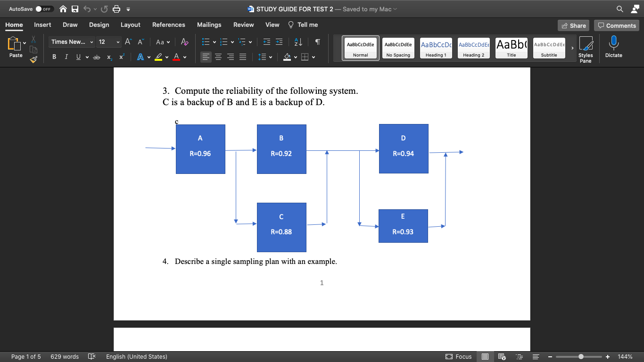Toggle the AutoSave switch
The width and height of the screenshot is (644, 362).
44,9
